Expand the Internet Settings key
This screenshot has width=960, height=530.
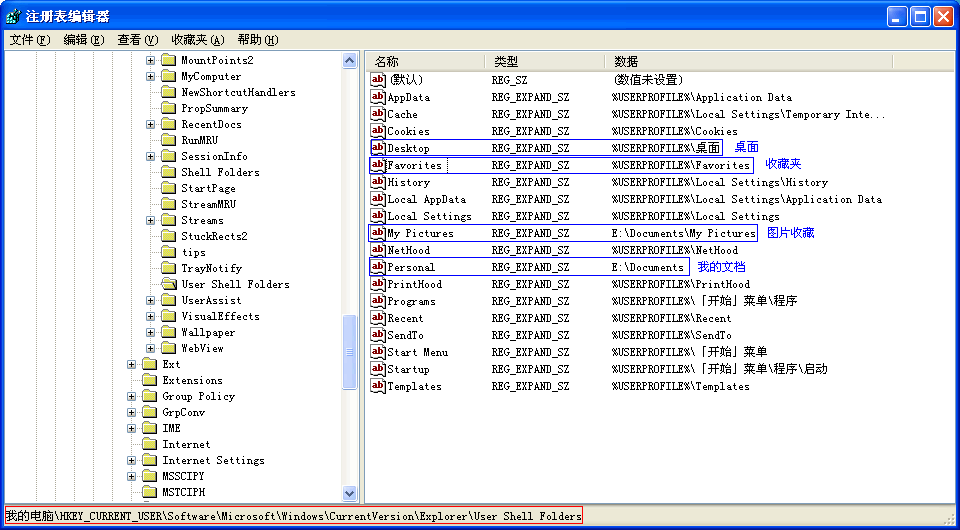(132, 460)
